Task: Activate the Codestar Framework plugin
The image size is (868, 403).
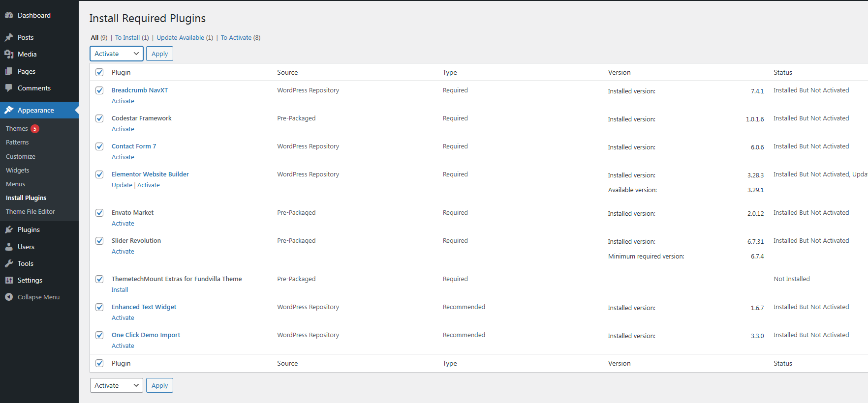Action: (x=123, y=129)
